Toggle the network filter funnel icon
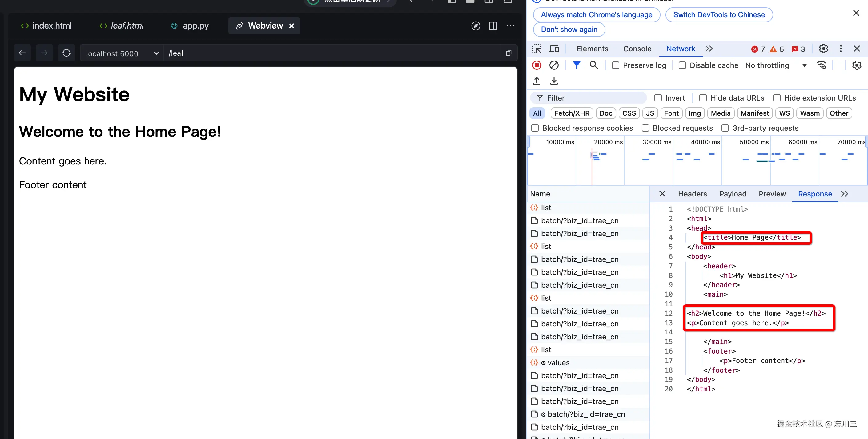Image resolution: width=868 pixels, height=439 pixels. pos(577,65)
